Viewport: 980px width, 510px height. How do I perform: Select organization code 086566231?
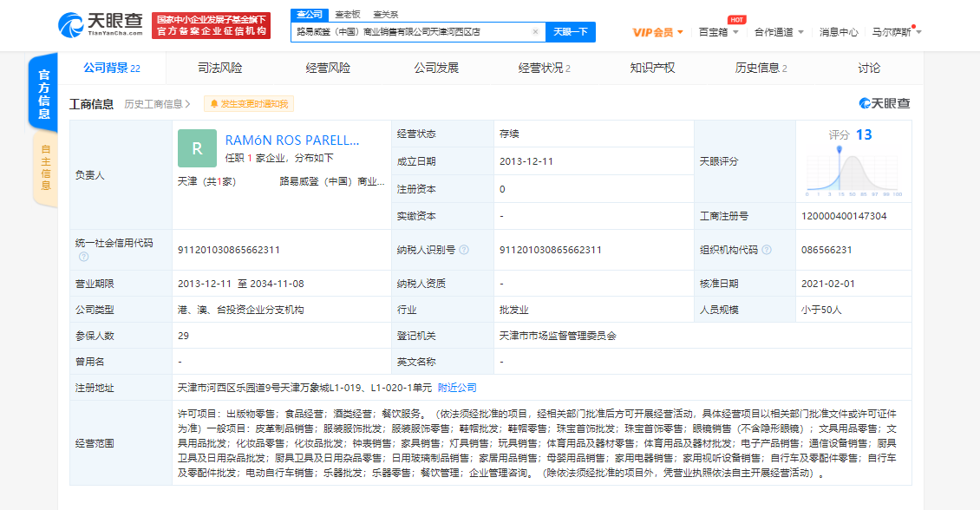pyautogui.click(x=826, y=250)
